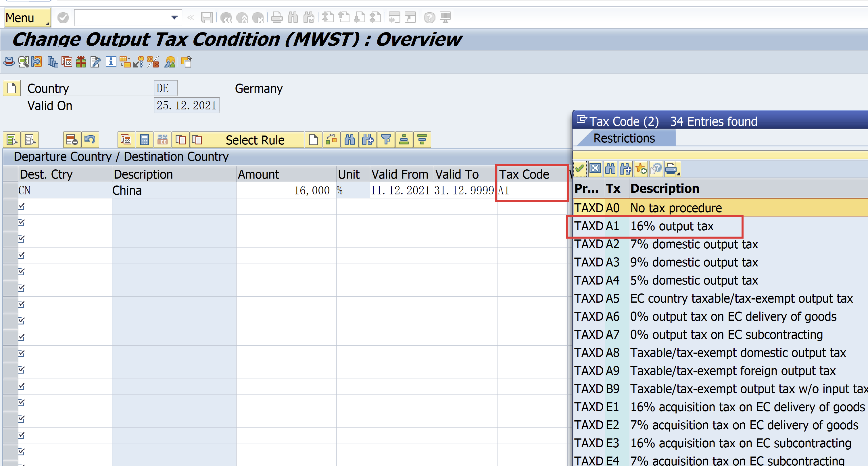This screenshot has width=868, height=466.
Task: Click the Find binoculars icon in popup toolbar
Action: point(610,168)
